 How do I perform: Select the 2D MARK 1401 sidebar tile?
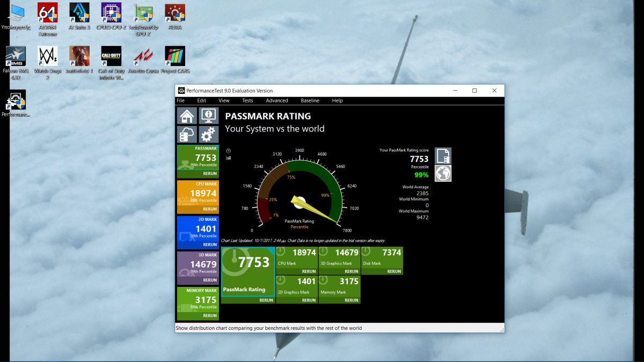[198, 228]
